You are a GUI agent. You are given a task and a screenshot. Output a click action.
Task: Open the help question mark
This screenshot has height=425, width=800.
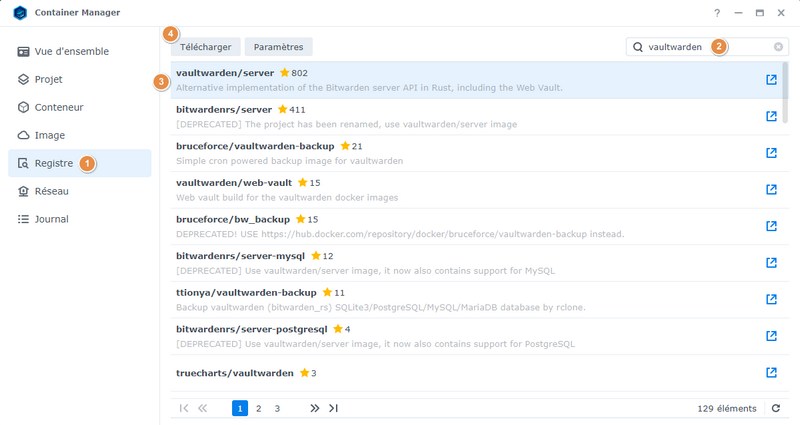[x=717, y=13]
